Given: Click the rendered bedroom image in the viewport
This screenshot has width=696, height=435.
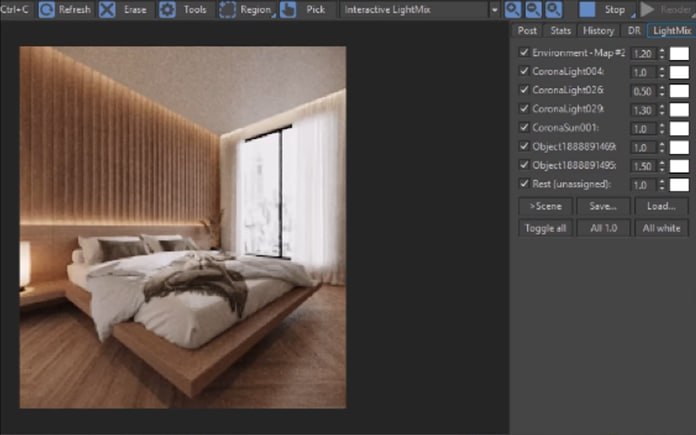Looking at the screenshot, I should pyautogui.click(x=183, y=227).
